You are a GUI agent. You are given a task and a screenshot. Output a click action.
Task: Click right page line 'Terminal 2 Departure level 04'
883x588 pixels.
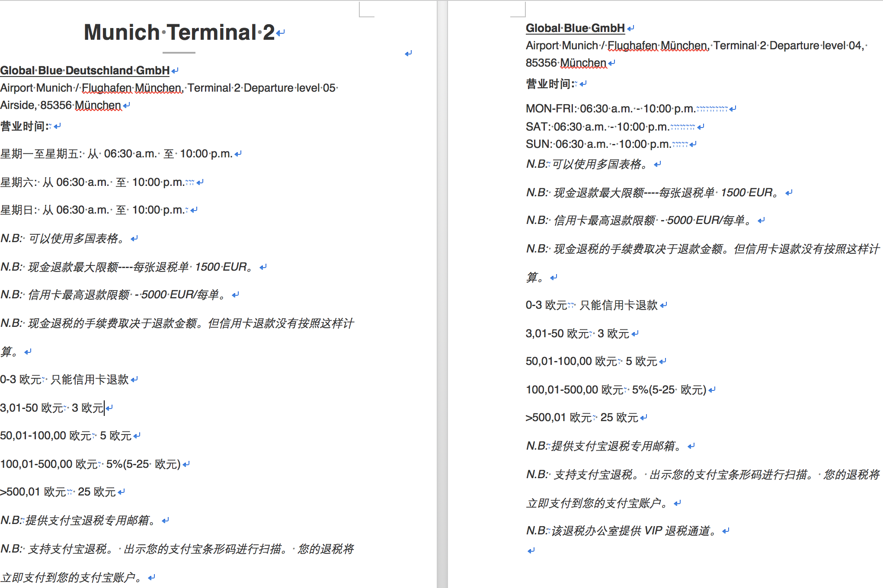789,45
